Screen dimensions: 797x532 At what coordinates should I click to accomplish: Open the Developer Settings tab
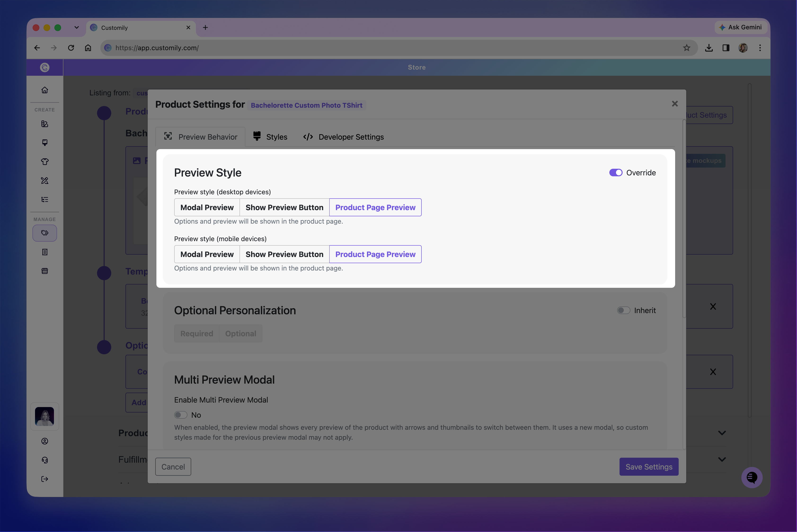[343, 137]
